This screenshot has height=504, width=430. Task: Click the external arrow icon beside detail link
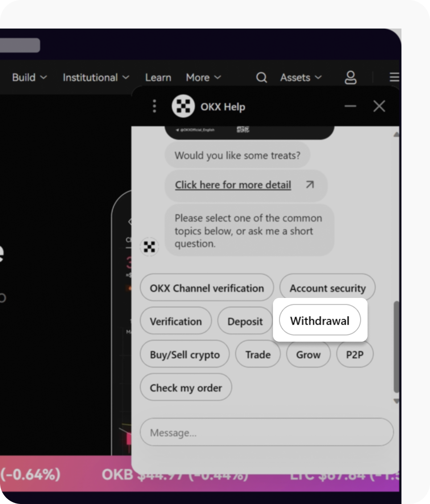[310, 185]
